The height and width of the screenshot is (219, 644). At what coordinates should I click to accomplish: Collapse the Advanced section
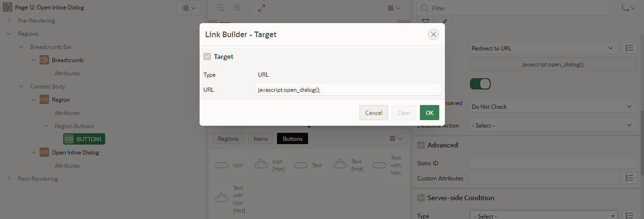click(421, 145)
